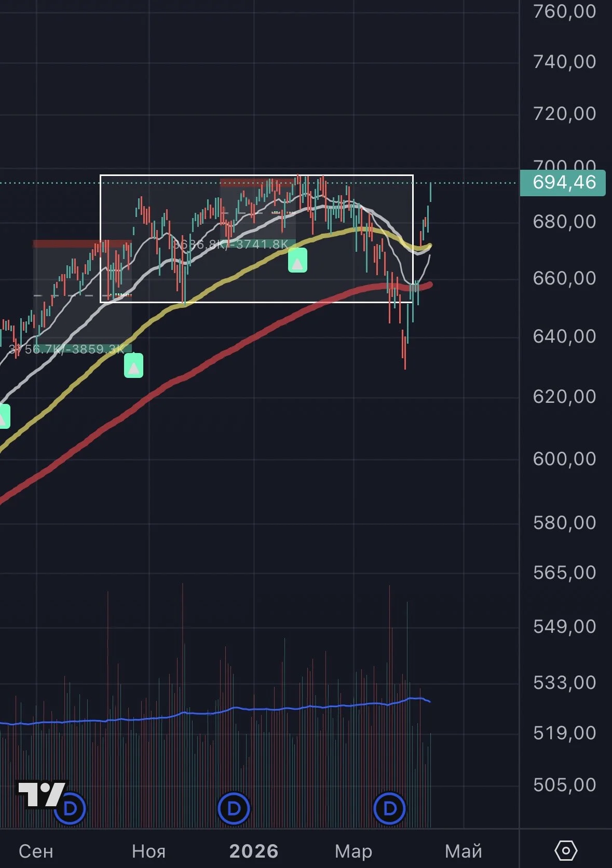Tap the TradingView logo
This screenshot has width=612, height=868.
coord(42,794)
